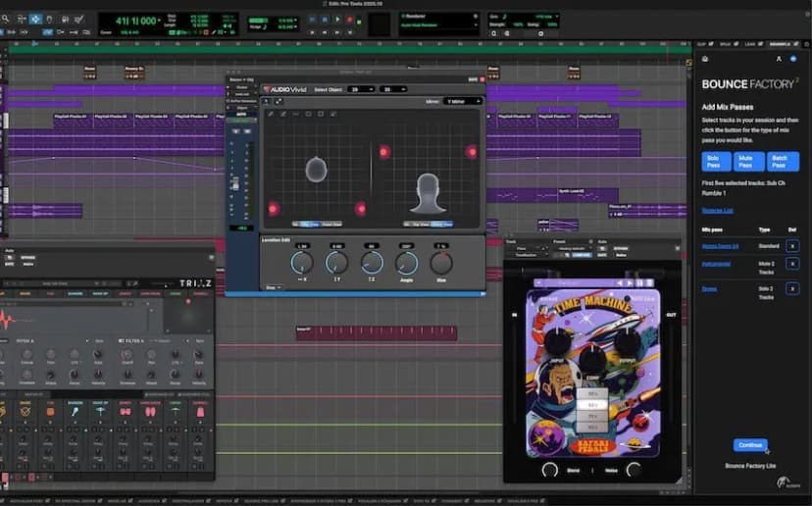Click next preset arrow in Time Machine
This screenshot has width=812, height=506.
tap(630, 283)
